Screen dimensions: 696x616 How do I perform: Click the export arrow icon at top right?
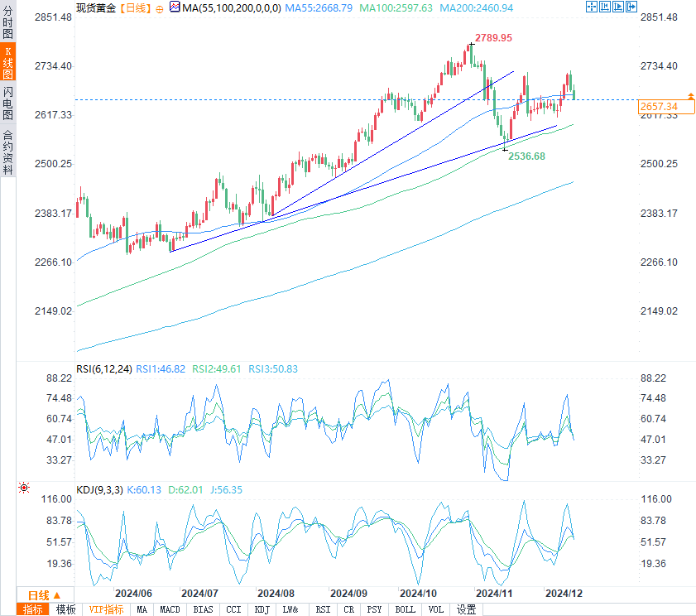click(631, 7)
